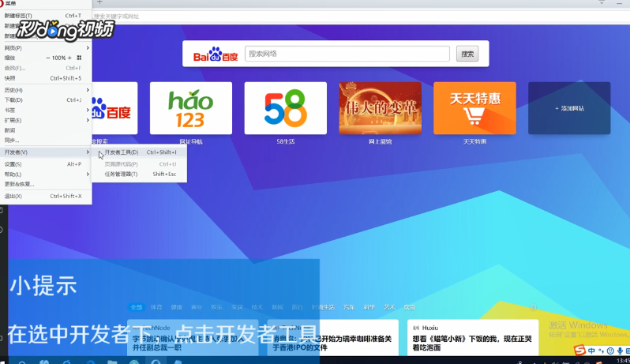Open 任务管理器(T) from submenu

(x=139, y=174)
